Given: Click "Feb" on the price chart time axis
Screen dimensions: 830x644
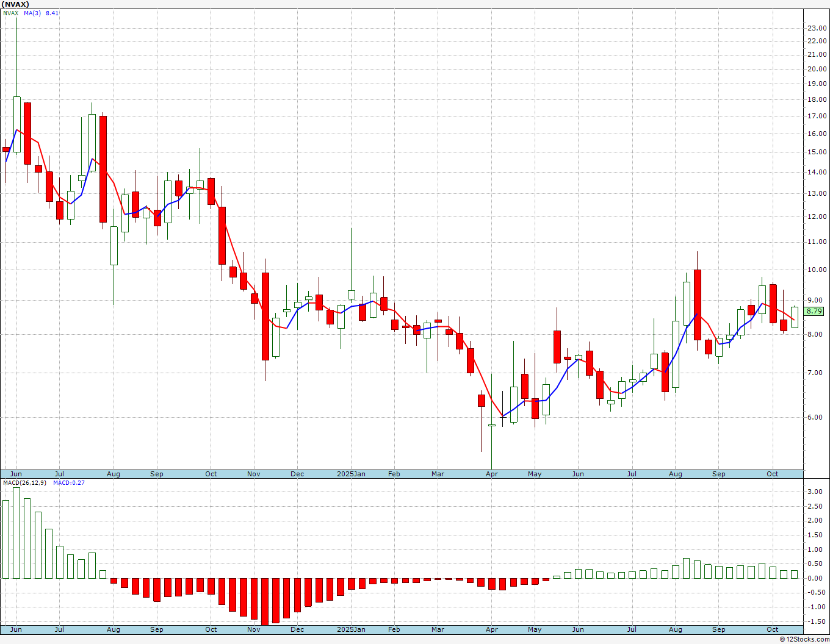Looking at the screenshot, I should 394,474.
